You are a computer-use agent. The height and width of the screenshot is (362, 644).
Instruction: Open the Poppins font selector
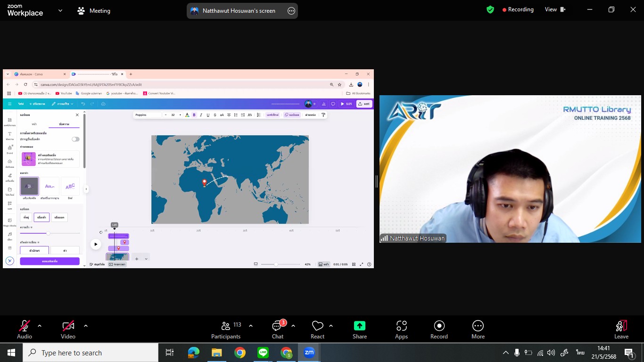[x=148, y=115]
